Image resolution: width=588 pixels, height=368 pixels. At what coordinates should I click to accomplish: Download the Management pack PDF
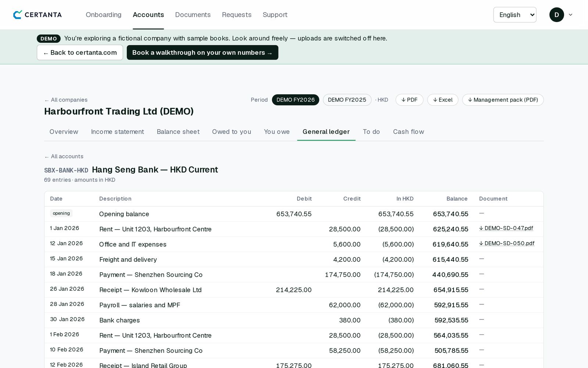[x=503, y=100]
